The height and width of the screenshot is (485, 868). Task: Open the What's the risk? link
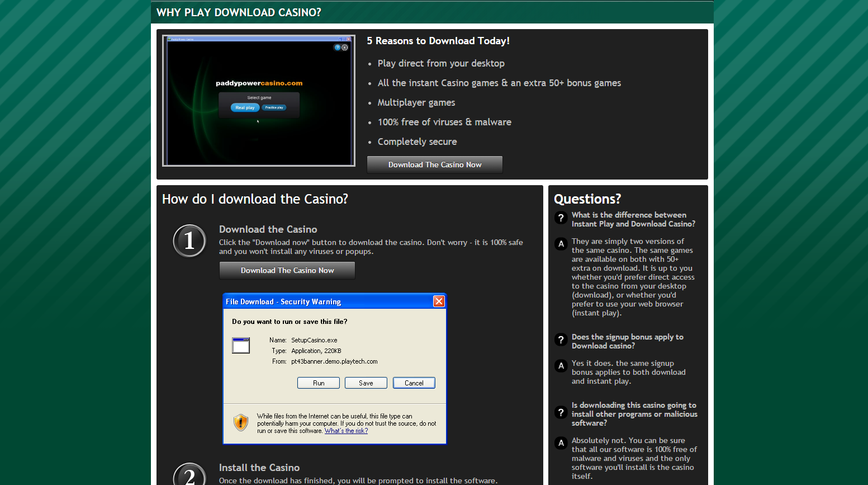tap(347, 431)
